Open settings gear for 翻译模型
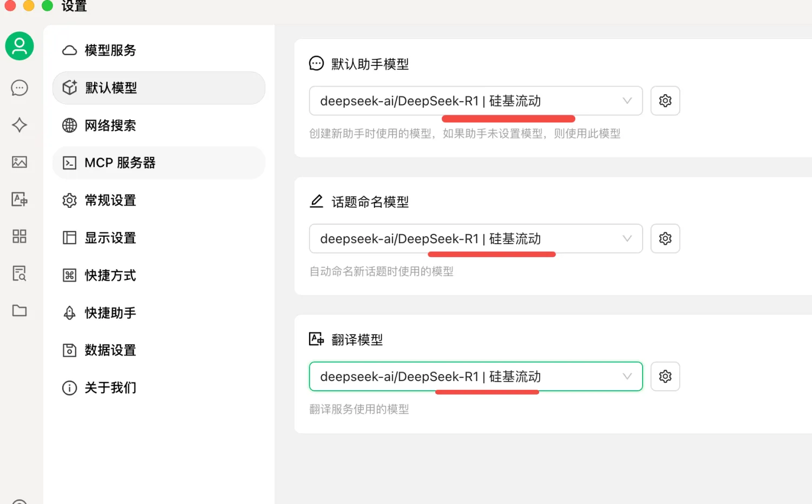 (665, 376)
